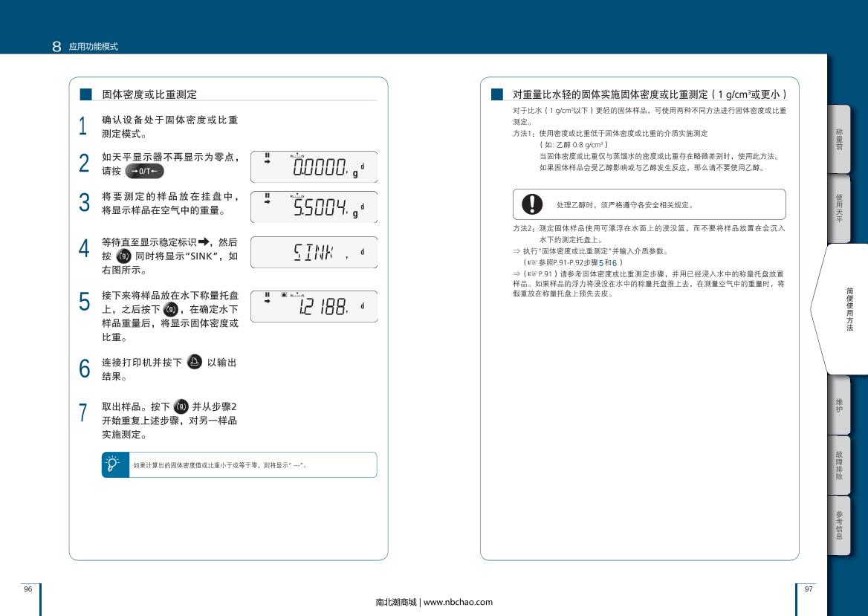868x616 pixels.
Task: Follow the P.91-P.92 step 5 reference link
Action: click(603, 262)
